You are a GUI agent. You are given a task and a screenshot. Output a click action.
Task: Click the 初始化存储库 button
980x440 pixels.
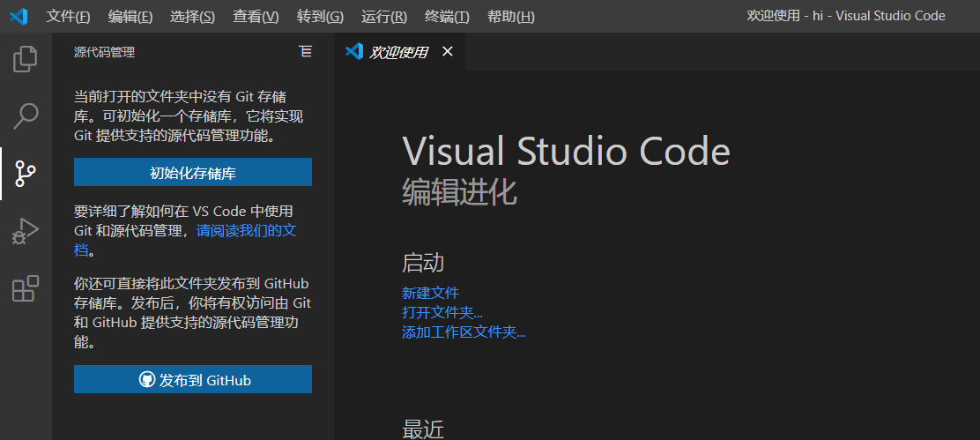pyautogui.click(x=192, y=172)
